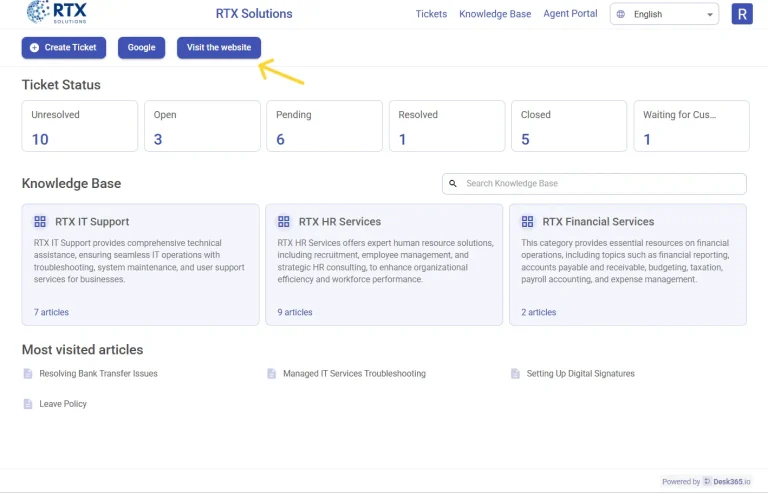Click the Ticket Status heading
768x493 pixels.
pos(61,85)
